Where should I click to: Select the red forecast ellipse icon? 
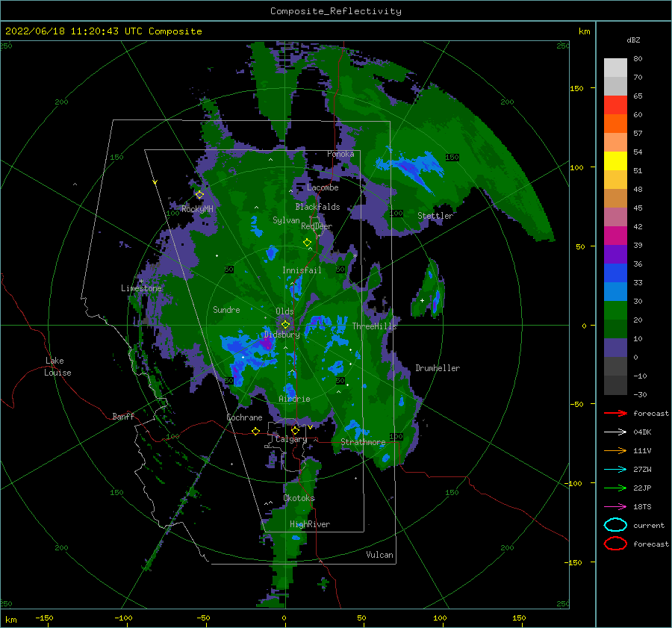click(615, 544)
